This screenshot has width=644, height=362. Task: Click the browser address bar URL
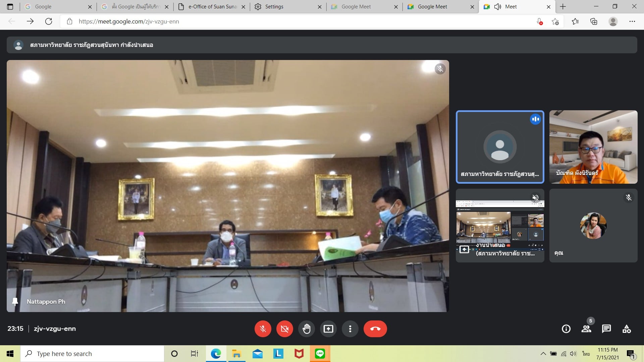point(129,21)
